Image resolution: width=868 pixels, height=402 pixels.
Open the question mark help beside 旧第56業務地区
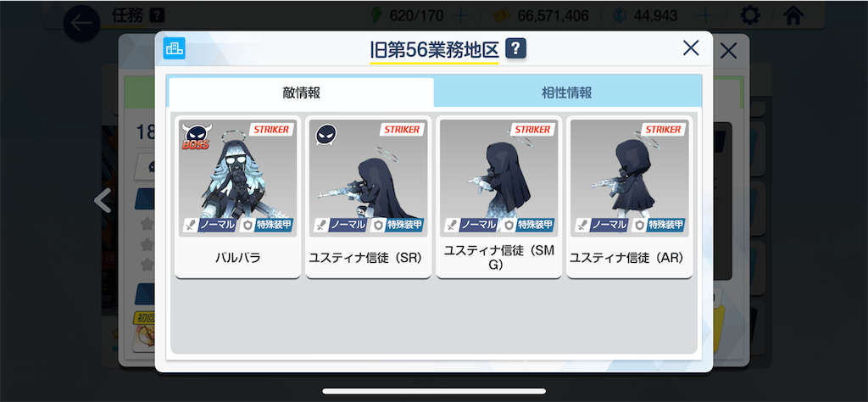tap(515, 48)
